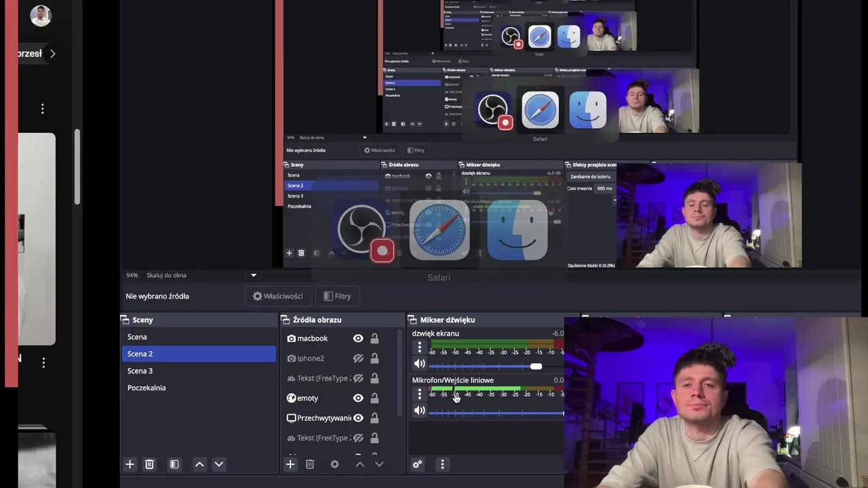Click the dzwięk ekranu volume slider
Image resolution: width=868 pixels, height=488 pixels.
(496, 367)
